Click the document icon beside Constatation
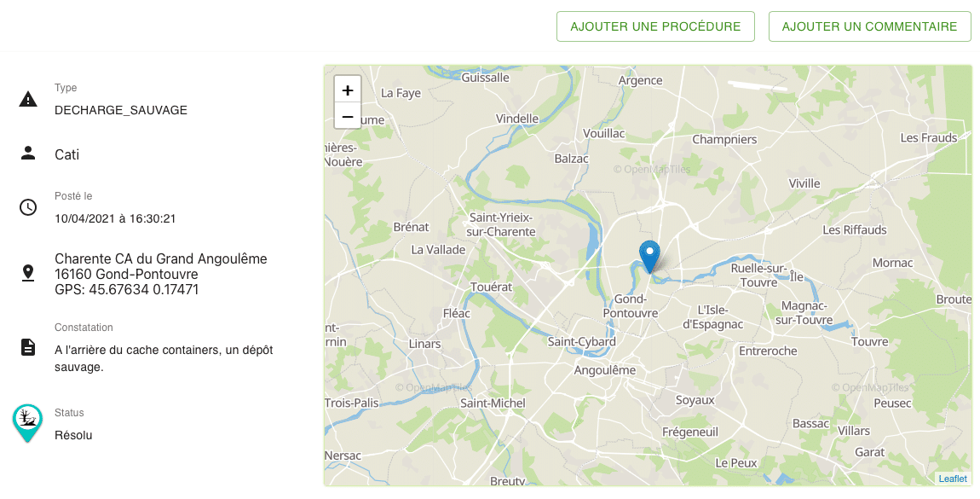This screenshot has width=980, height=499. (28, 347)
